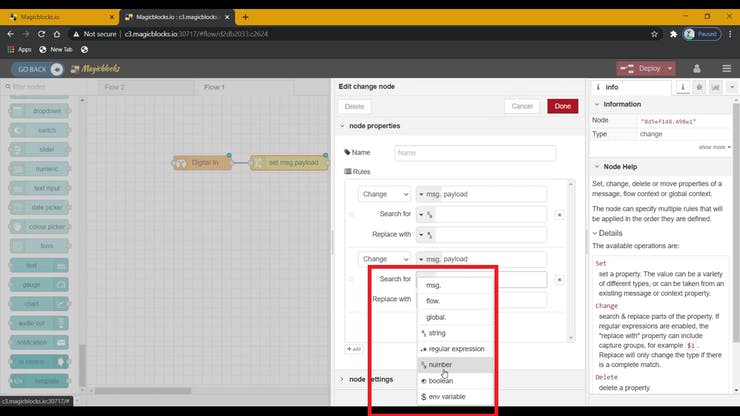740x416 pixels.
Task: Add a new rule
Action: [354, 349]
